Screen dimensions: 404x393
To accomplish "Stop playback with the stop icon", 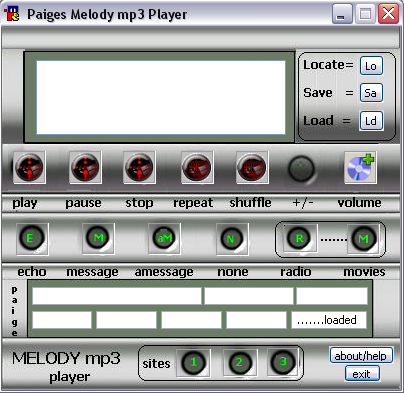I will pos(139,167).
